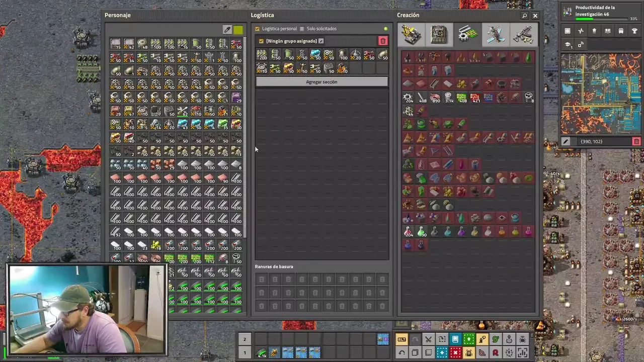The width and height of the screenshot is (644, 362).
Task: Switch to quickbar row 1
Action: pos(245,352)
